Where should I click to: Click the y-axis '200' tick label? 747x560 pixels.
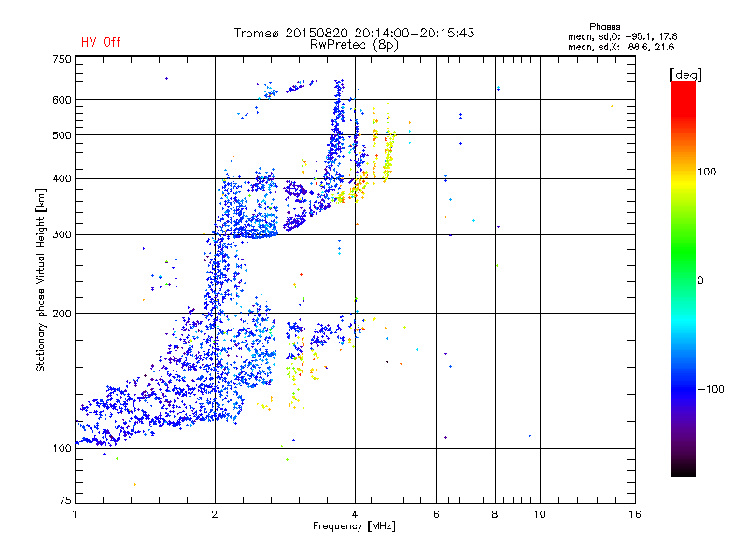point(62,314)
